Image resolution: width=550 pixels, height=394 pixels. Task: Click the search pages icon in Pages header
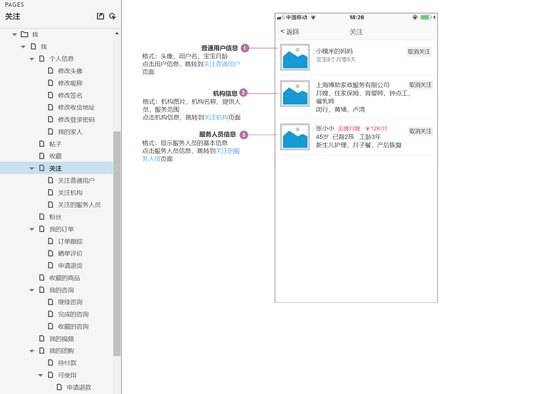[x=112, y=16]
